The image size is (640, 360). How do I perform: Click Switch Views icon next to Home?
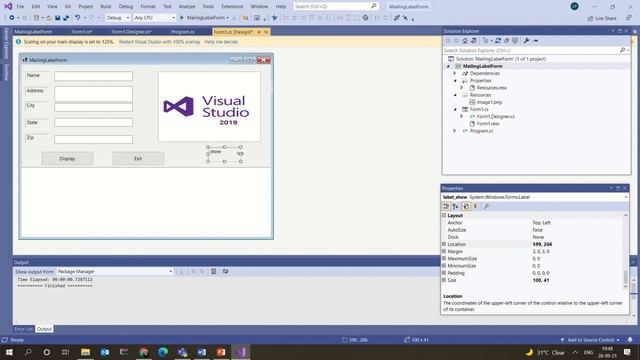tap(473, 41)
